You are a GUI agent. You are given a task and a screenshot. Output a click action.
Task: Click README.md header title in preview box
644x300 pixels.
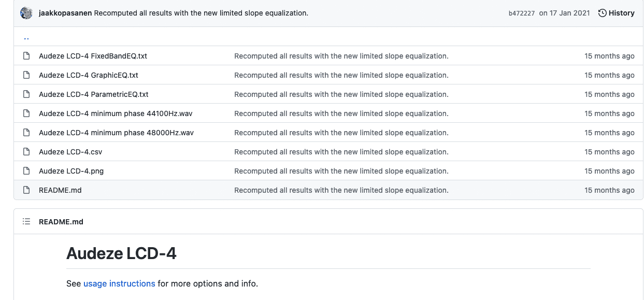click(x=61, y=222)
